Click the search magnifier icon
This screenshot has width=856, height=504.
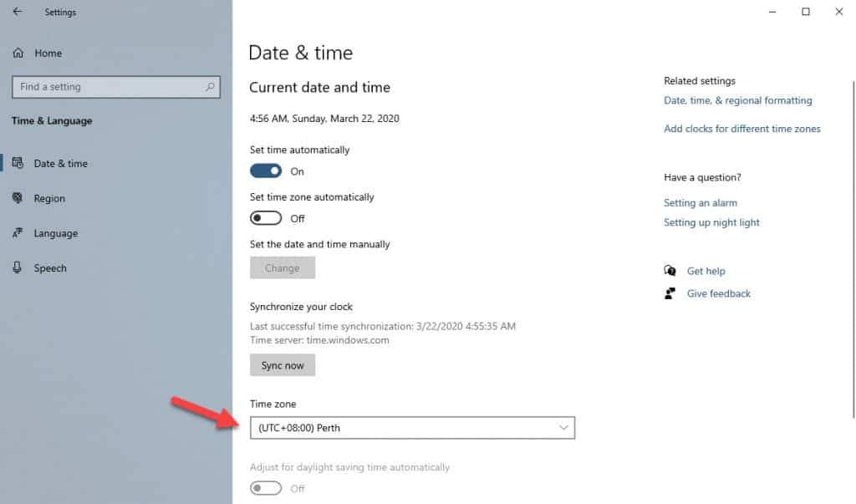[x=211, y=86]
